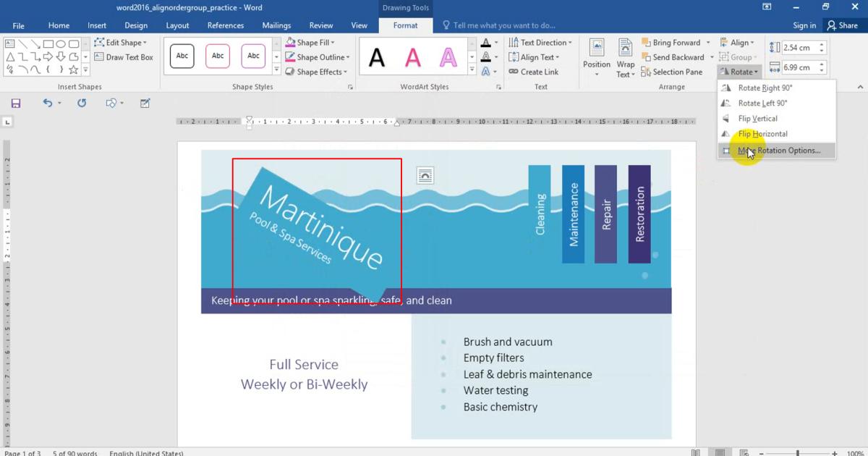Click the Share button
Screen dimensions: 868x456
point(842,25)
